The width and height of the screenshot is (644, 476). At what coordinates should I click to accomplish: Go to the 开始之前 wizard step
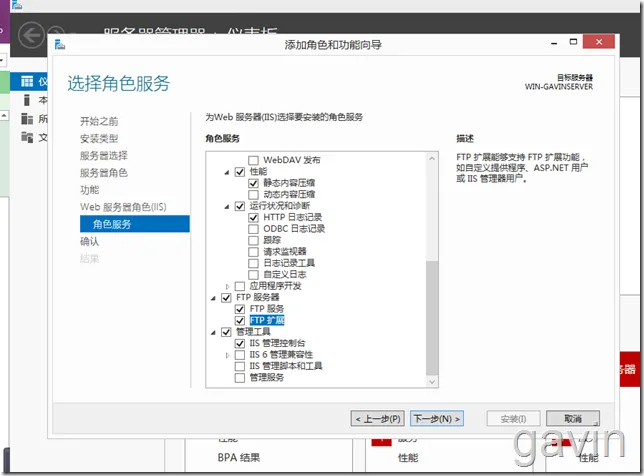99,121
